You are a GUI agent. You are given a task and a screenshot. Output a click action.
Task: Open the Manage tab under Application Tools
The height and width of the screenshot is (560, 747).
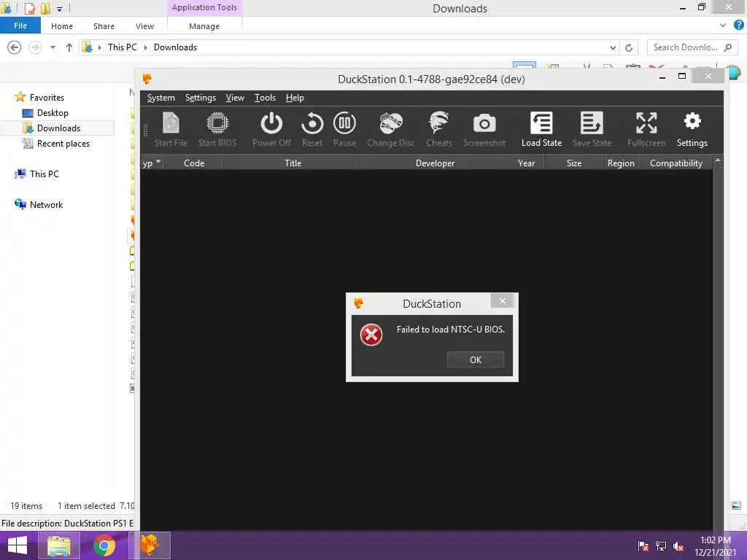point(204,26)
